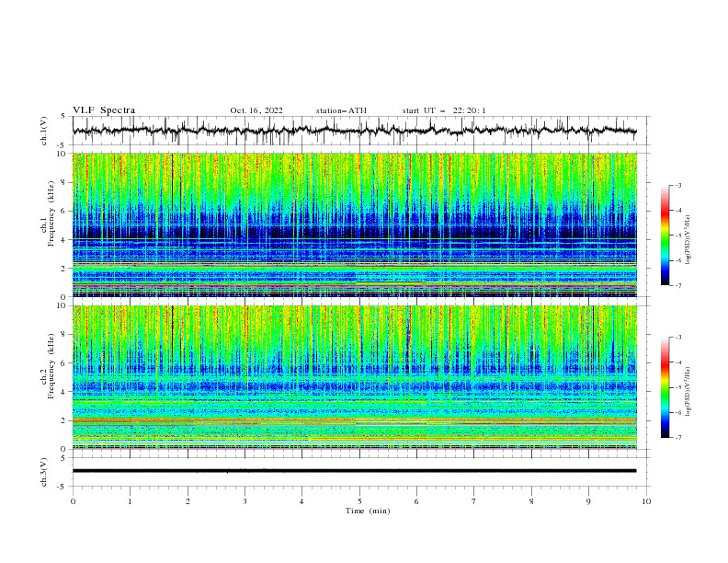Viewport: 728px width, 563px height.
Task: Click the '-3' label on ch.1 color bar
Action: pyautogui.click(x=678, y=185)
